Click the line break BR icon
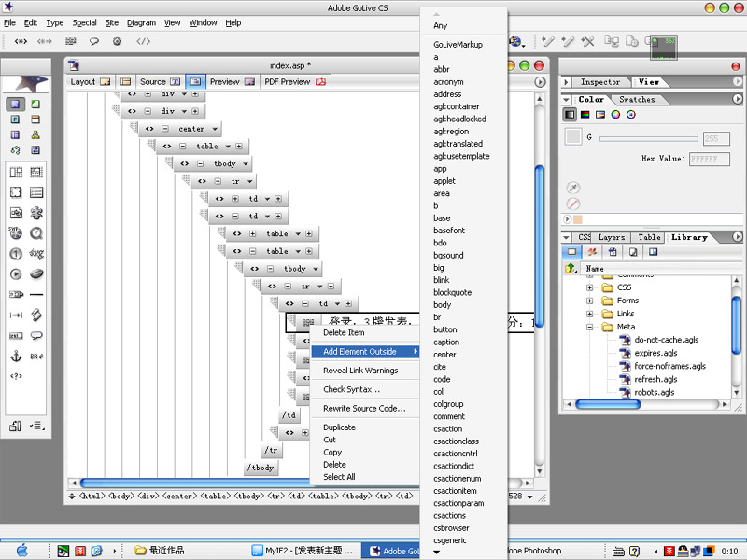747x560 pixels. [36, 357]
